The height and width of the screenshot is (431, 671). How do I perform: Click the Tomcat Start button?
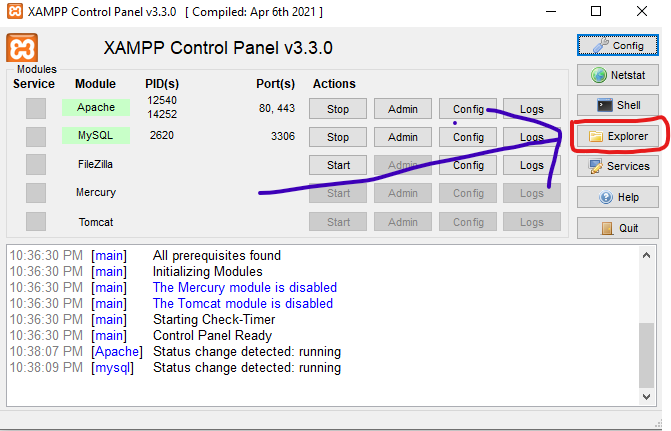pos(338,222)
